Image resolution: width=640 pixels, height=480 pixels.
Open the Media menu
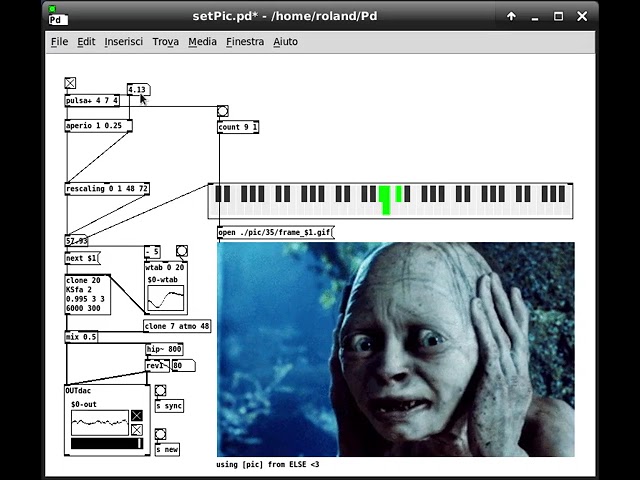(x=202, y=42)
